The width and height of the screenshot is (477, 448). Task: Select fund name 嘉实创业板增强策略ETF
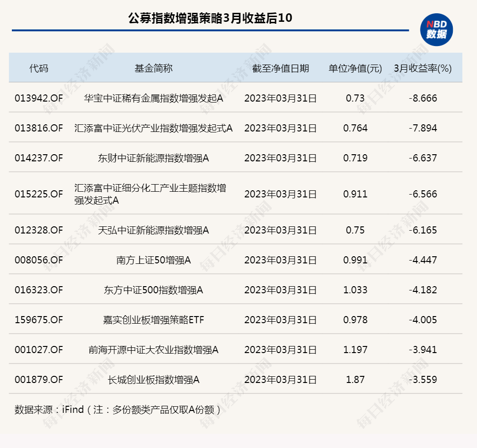pyautogui.click(x=153, y=319)
